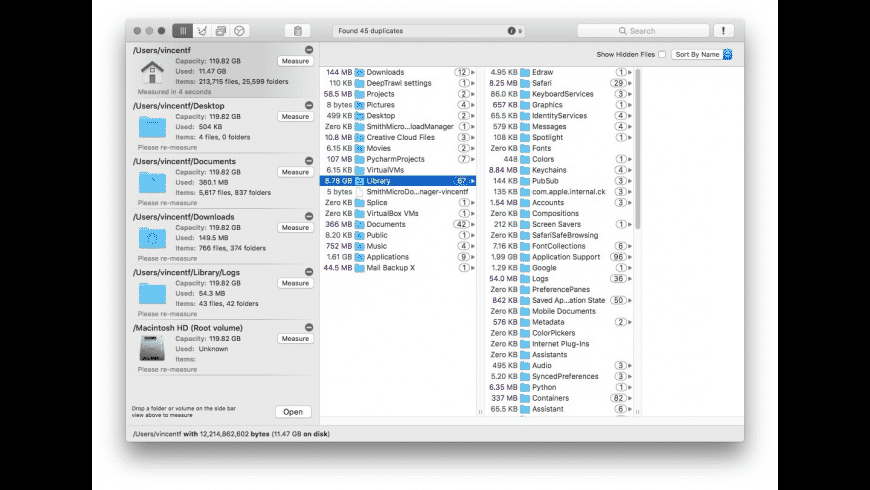This screenshot has width=870, height=490.
Task: Click the Open button in the sidebar
Action: pos(293,412)
